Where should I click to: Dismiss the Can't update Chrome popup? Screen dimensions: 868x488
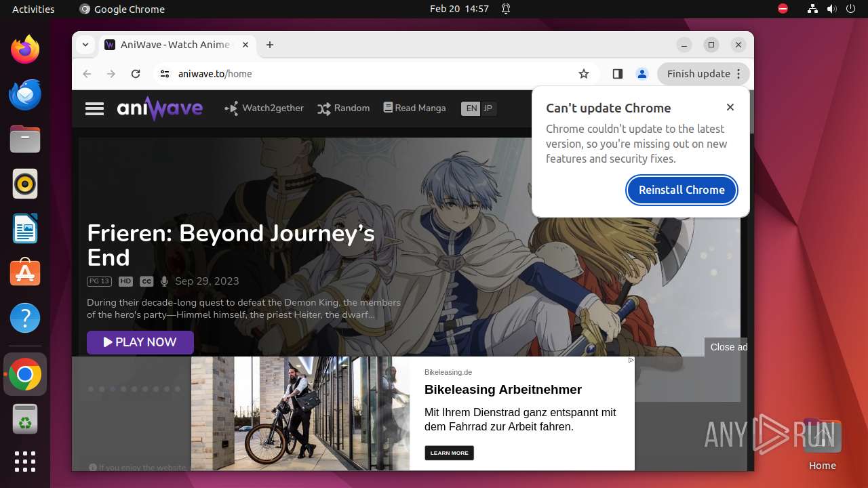pos(730,107)
